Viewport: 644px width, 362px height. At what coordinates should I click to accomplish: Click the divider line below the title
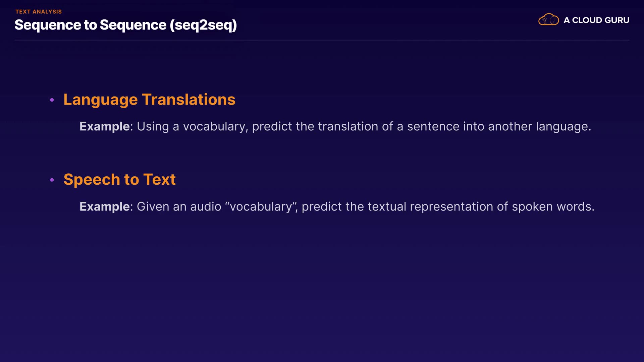click(322, 40)
